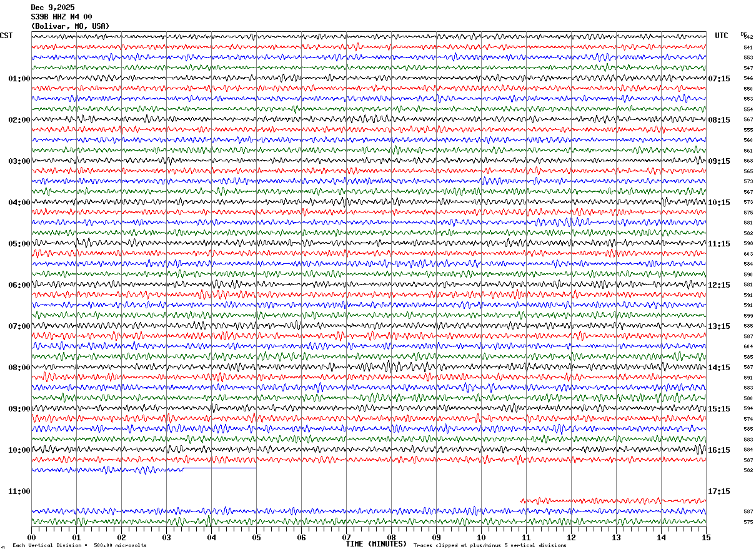Click the DC offset value '604'
Screen dimensions: 756x554
(x=748, y=346)
